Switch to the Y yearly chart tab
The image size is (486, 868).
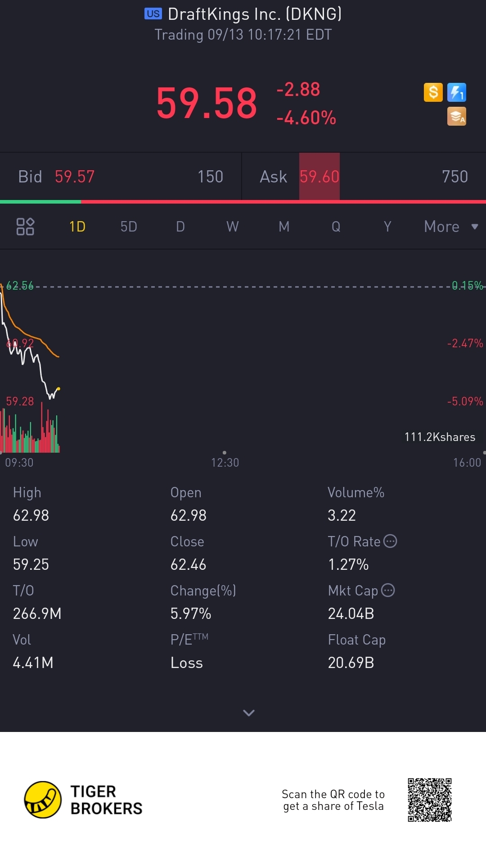[x=387, y=227]
